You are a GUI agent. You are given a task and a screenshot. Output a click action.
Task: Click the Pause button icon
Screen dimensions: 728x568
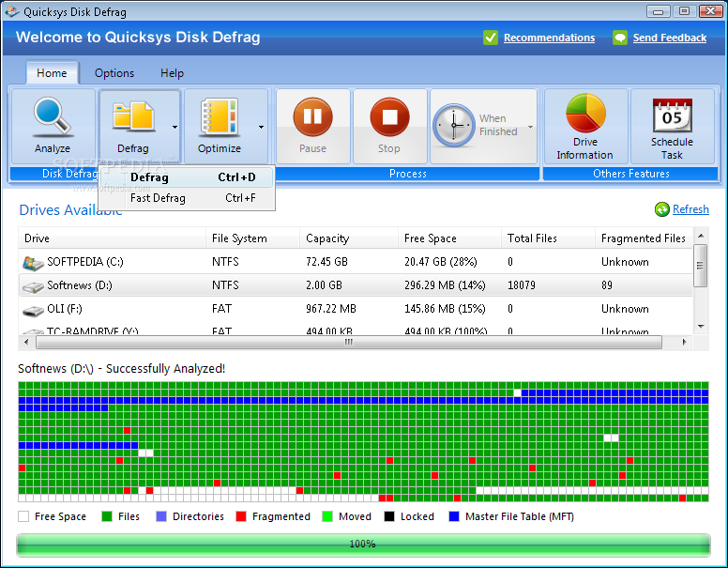click(x=312, y=116)
